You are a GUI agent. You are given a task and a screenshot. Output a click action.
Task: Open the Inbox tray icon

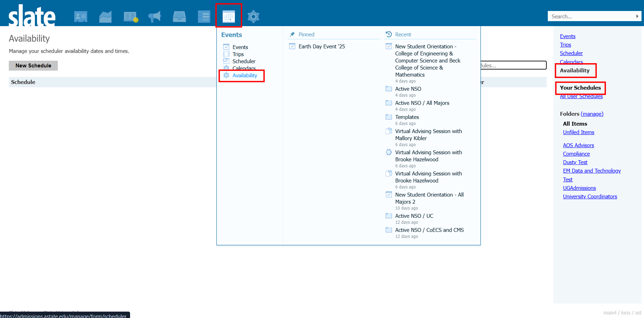click(x=179, y=17)
